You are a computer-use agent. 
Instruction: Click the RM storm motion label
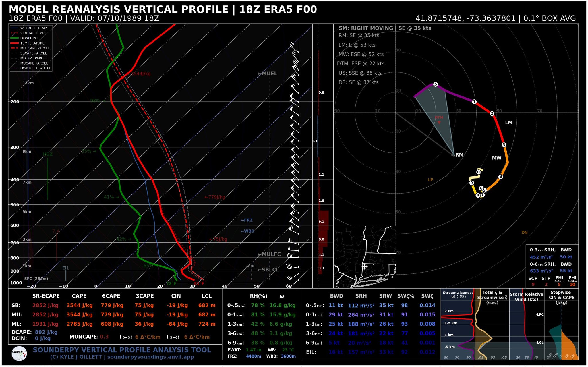(x=459, y=155)
